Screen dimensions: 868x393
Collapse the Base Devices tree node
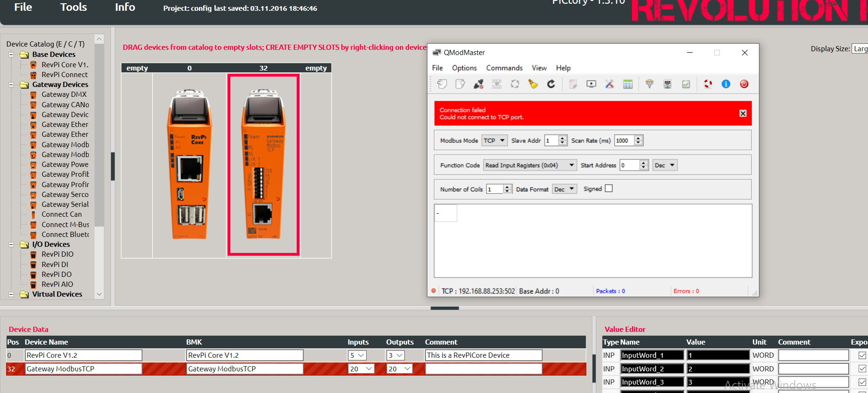[x=11, y=55]
